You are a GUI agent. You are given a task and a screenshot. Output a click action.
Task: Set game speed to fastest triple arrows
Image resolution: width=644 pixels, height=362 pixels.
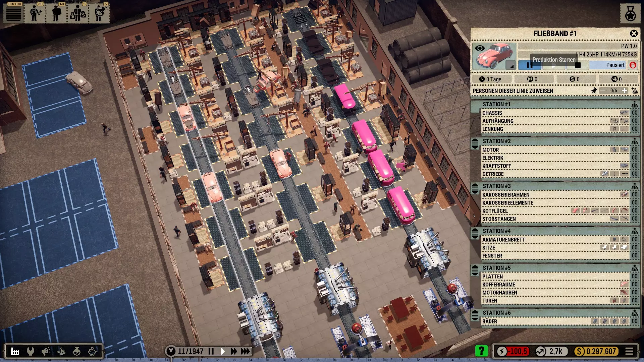[246, 351]
